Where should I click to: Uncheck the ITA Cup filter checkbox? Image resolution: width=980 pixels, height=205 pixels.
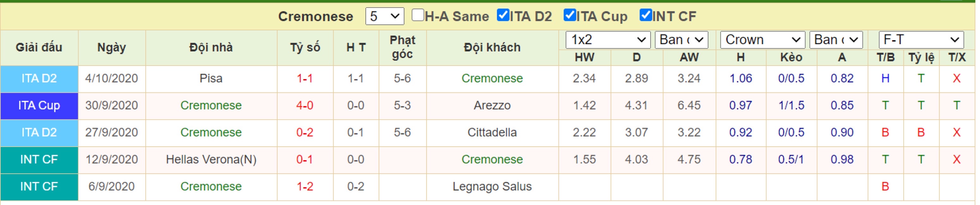point(570,15)
